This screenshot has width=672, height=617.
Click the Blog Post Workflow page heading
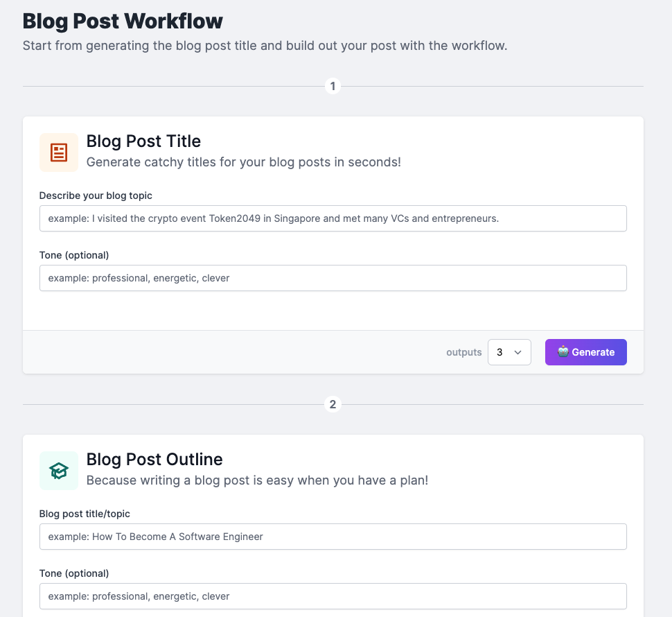[123, 21]
